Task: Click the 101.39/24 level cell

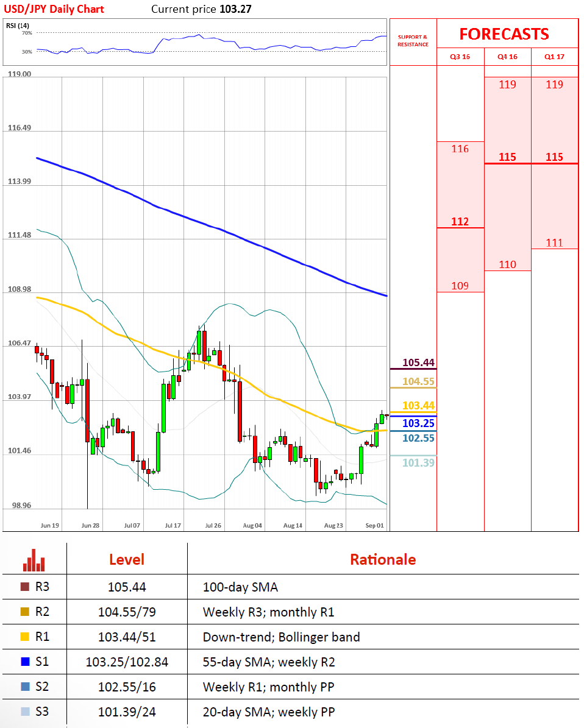Action: [127, 712]
